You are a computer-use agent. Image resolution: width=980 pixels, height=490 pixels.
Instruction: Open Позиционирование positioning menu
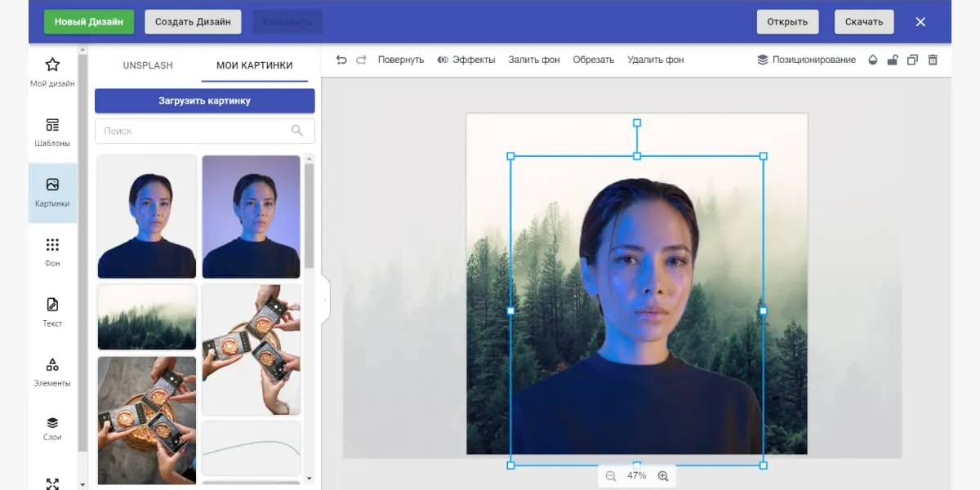click(x=806, y=60)
